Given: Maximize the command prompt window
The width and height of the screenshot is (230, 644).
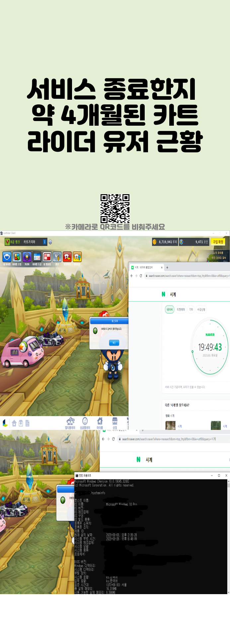Looking at the screenshot, I should coord(219,475).
